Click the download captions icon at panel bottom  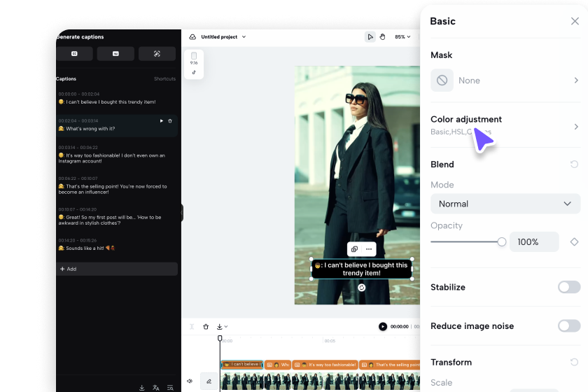point(141,388)
